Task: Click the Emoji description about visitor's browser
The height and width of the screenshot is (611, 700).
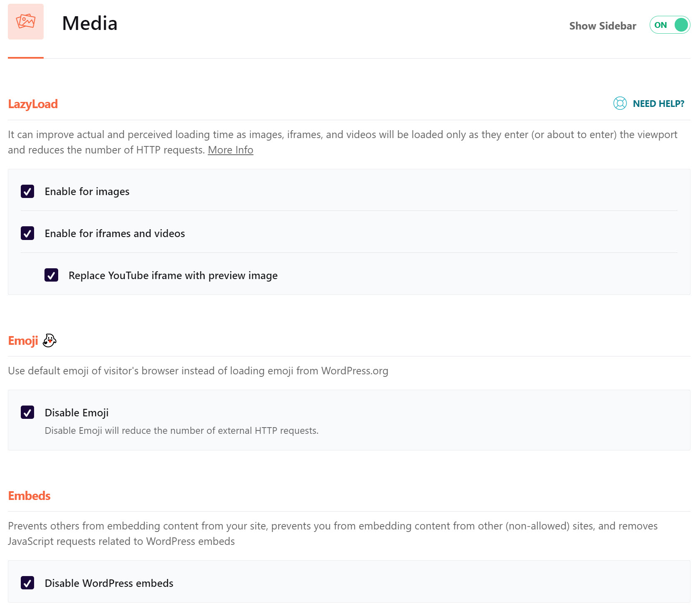Action: [198, 371]
